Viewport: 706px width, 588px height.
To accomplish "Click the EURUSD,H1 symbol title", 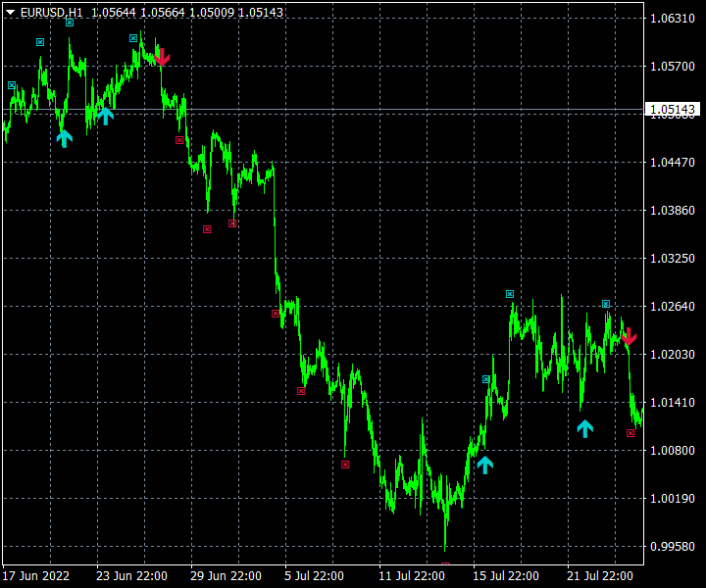I will 51,13.
